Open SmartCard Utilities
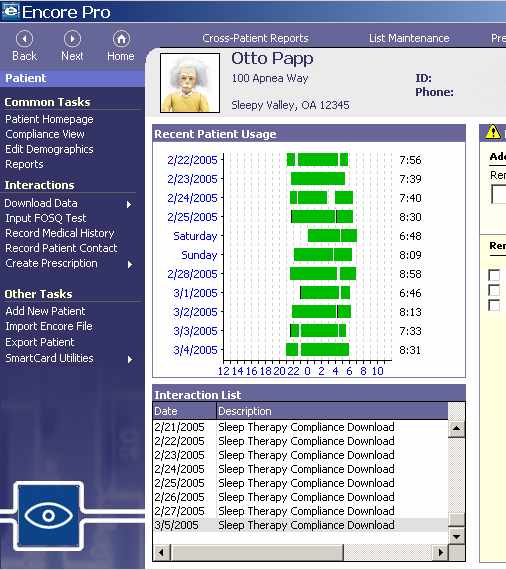506x570 pixels. [x=49, y=358]
